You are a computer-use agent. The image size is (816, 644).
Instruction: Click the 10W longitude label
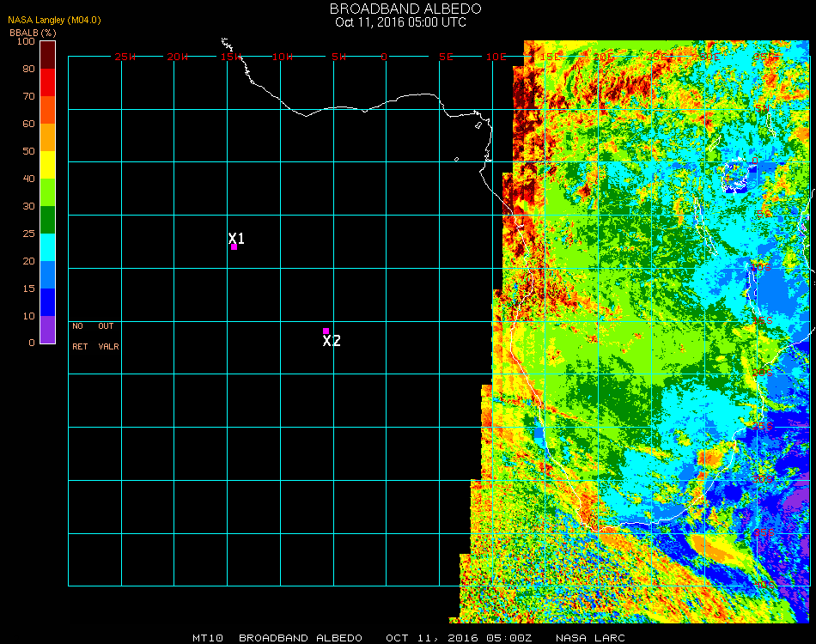(283, 57)
